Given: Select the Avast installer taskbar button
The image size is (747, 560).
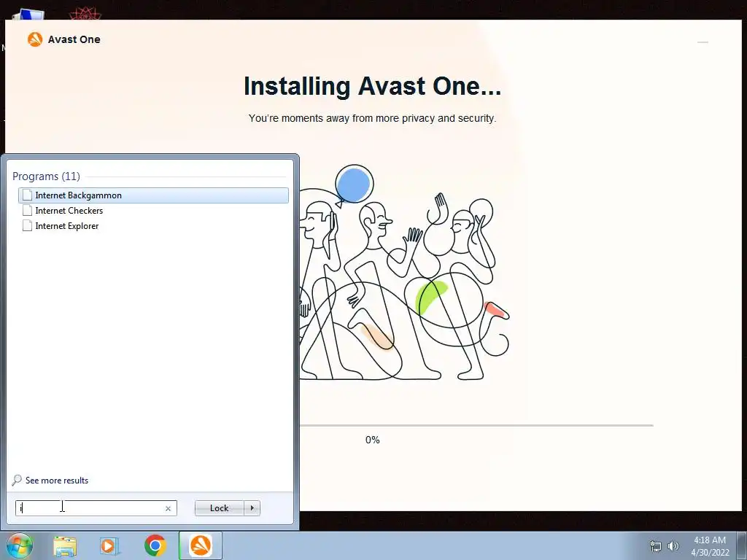Looking at the screenshot, I should click(201, 545).
